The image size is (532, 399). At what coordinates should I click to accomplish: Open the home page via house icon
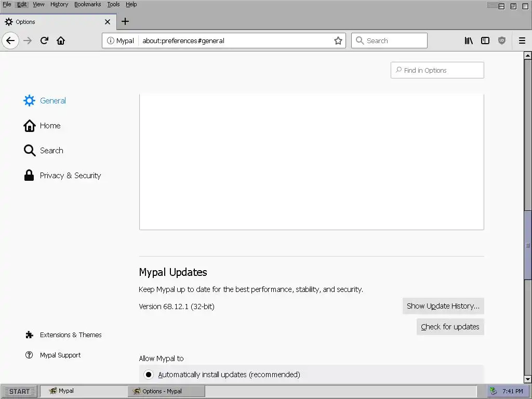click(x=61, y=41)
